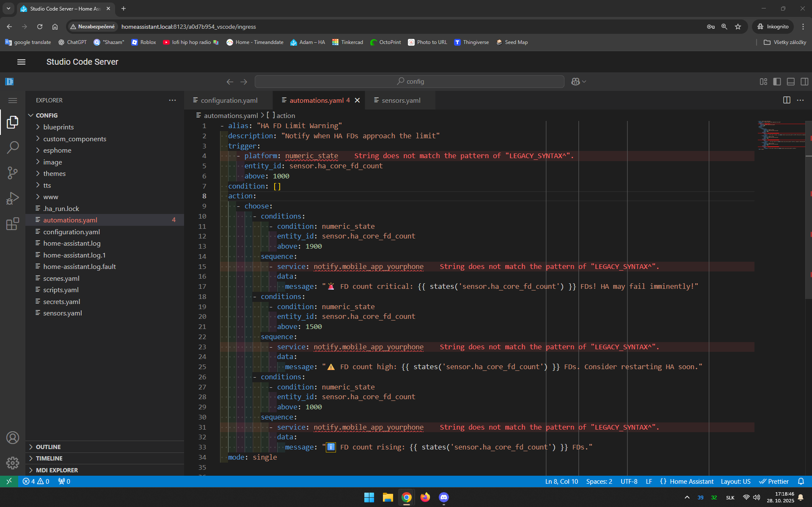The height and width of the screenshot is (507, 812).
Task: Open the Search view in activity bar
Action: pyautogui.click(x=13, y=148)
